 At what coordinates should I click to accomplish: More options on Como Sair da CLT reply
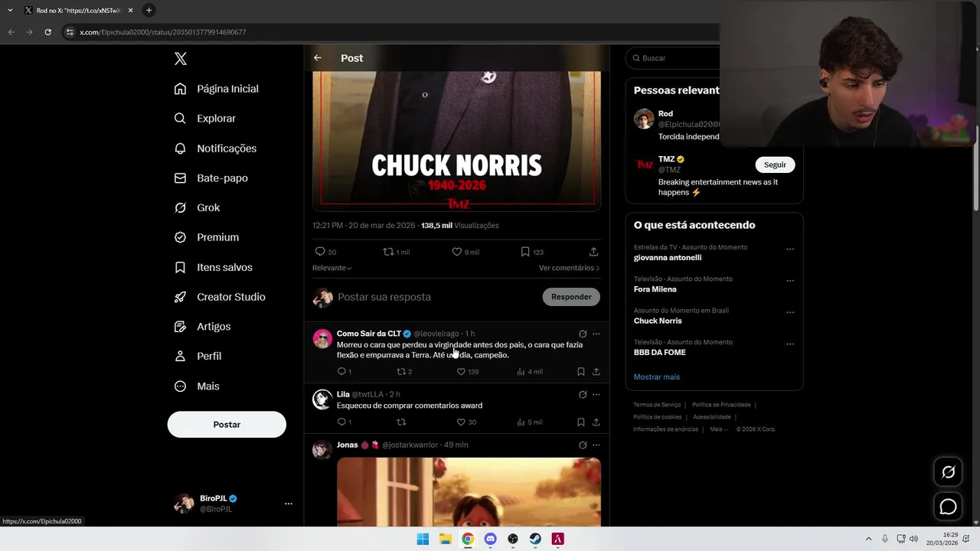(x=596, y=334)
